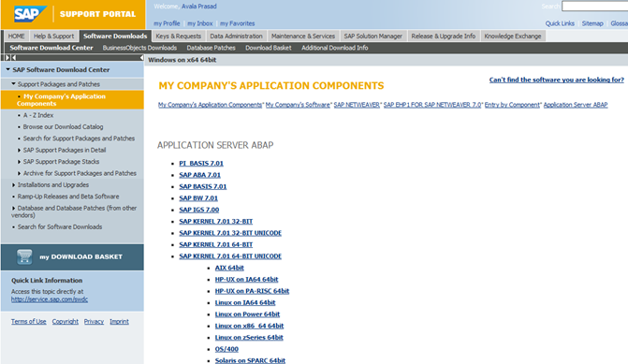
Task: Open Linux on zSeries 64bit link
Action: pos(249,338)
